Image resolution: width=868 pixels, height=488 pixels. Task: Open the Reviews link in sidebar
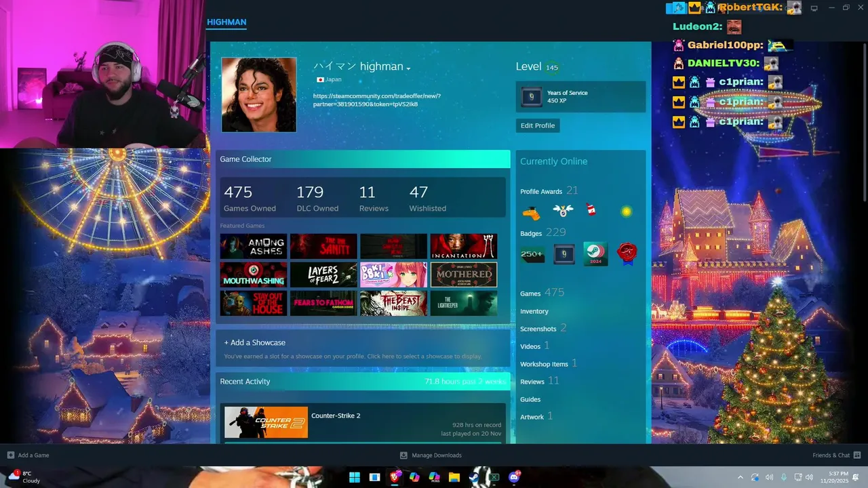click(x=539, y=381)
